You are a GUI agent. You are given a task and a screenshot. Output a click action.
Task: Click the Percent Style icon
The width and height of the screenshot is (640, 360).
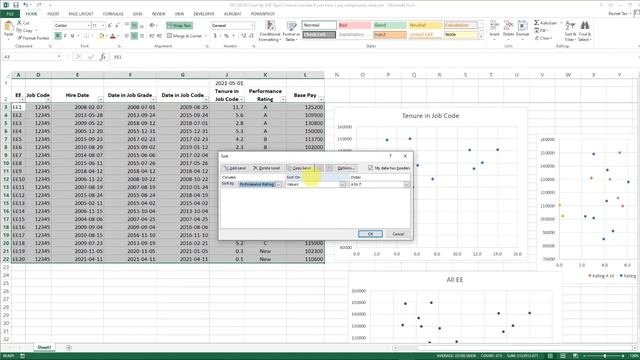[226, 36]
